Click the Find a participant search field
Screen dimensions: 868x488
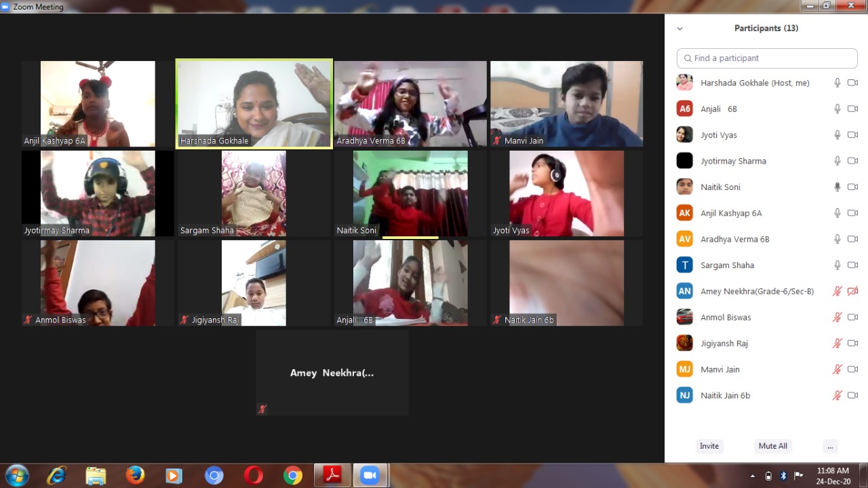click(x=767, y=58)
